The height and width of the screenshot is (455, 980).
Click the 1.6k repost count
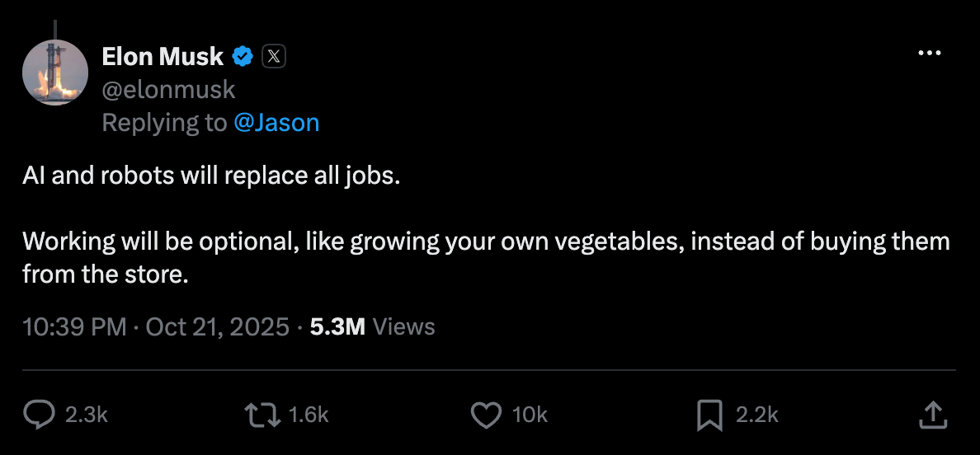click(309, 415)
